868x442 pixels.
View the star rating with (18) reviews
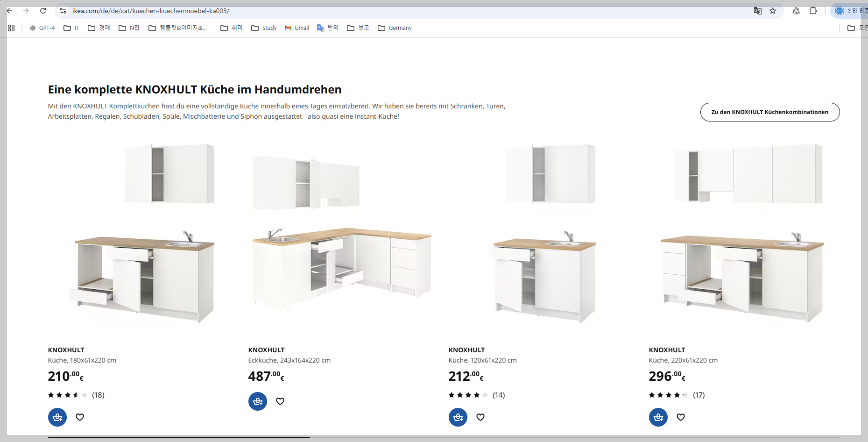click(76, 395)
